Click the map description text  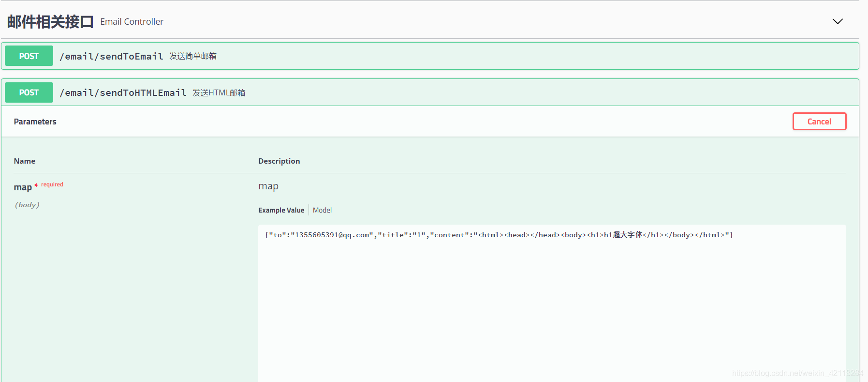268,186
